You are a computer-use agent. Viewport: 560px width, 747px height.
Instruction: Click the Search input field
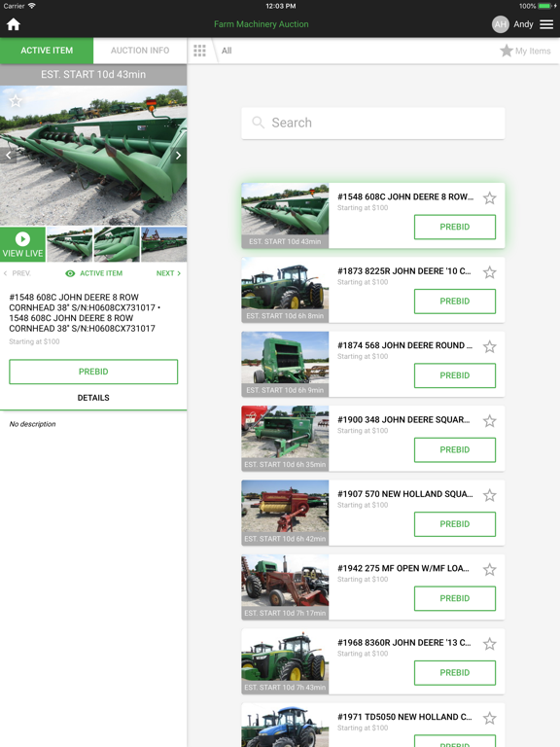[373, 123]
